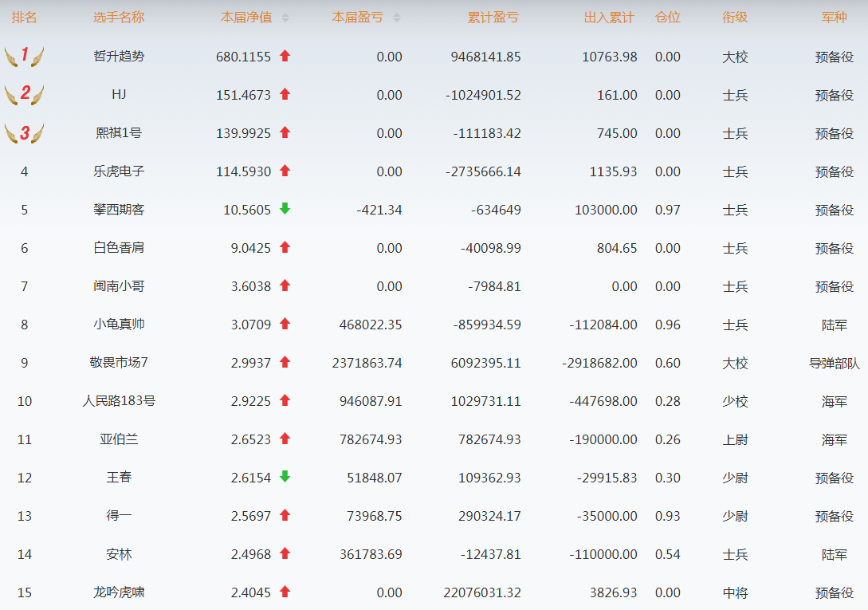Image resolution: width=868 pixels, height=610 pixels.
Task: Open player 人民路183号
Action: [x=119, y=400]
